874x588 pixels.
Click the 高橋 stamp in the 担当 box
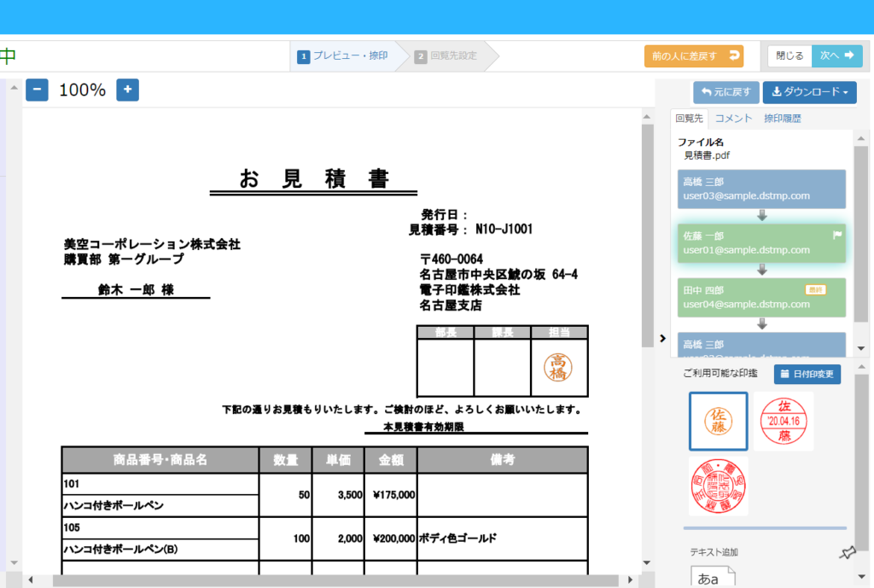click(x=558, y=367)
